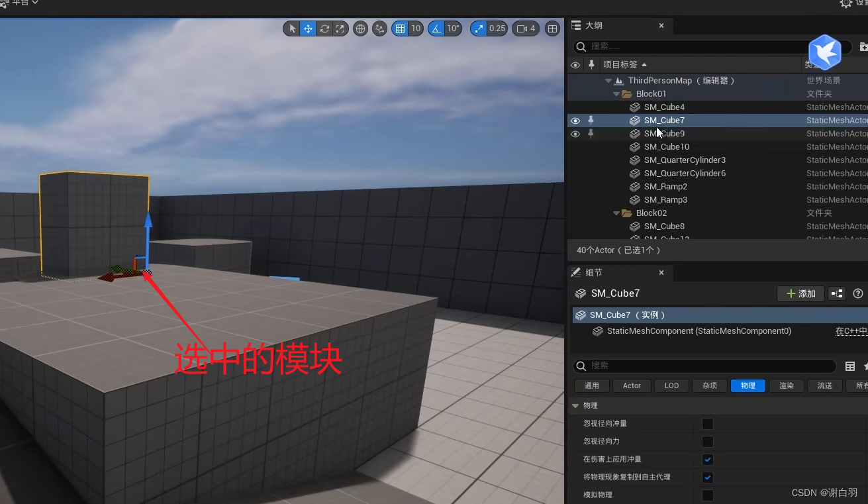Viewport: 868px width, 504px height.
Task: Filter Details by LOD category
Action: tap(671, 385)
